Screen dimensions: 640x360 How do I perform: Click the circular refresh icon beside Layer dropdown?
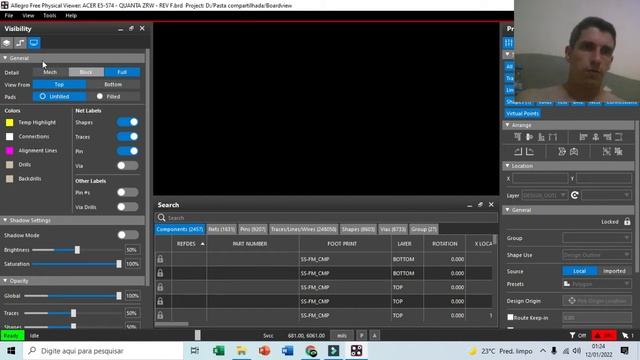[575, 195]
